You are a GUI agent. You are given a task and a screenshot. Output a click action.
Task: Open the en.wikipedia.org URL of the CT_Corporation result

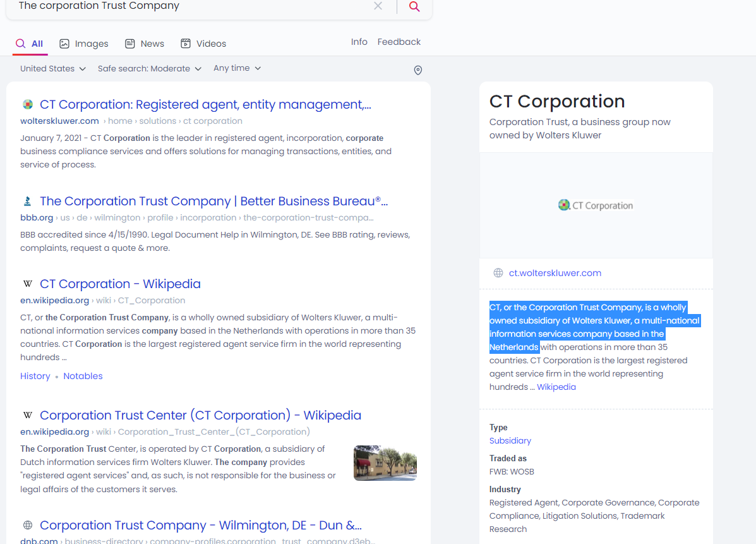[54, 301]
